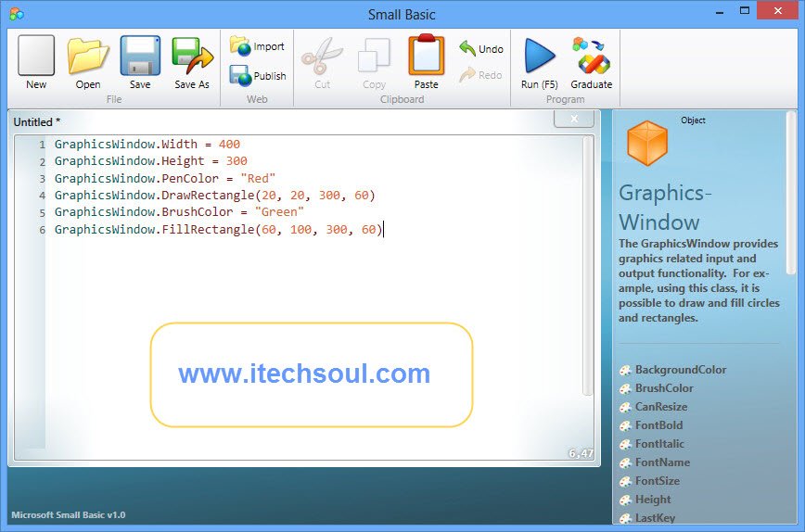
Task: Redo the last undone edit
Action: click(x=480, y=75)
